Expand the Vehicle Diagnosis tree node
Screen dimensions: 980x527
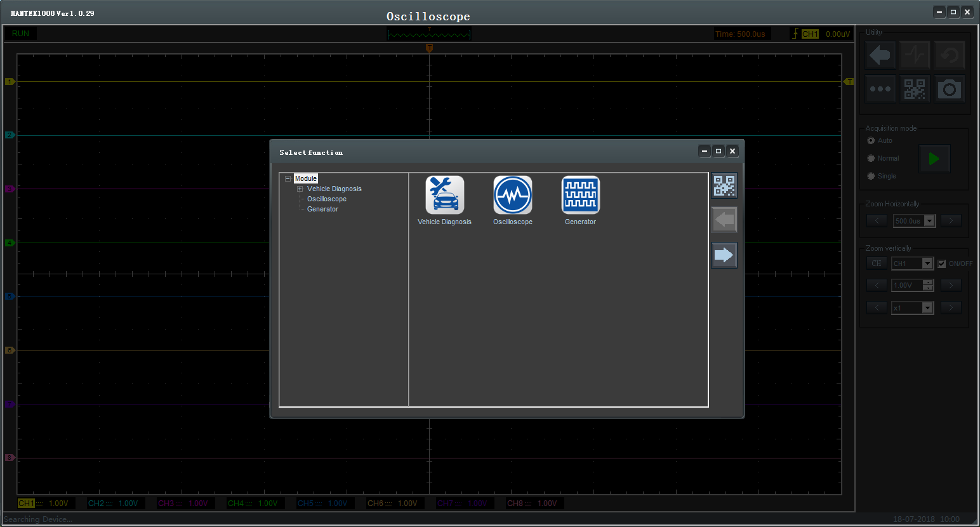pos(300,189)
